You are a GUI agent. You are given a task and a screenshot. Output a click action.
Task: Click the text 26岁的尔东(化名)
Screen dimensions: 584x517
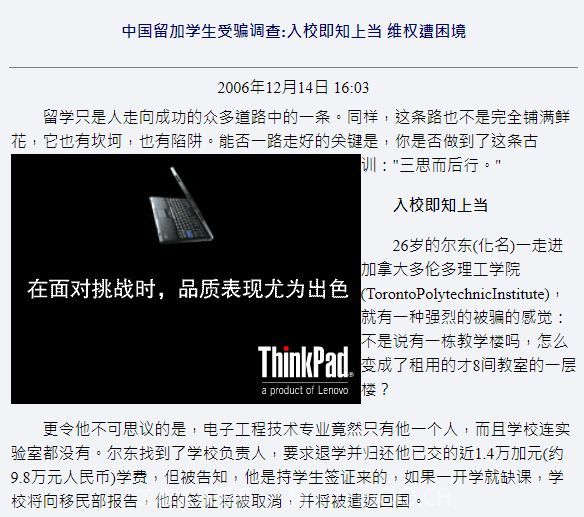point(454,246)
